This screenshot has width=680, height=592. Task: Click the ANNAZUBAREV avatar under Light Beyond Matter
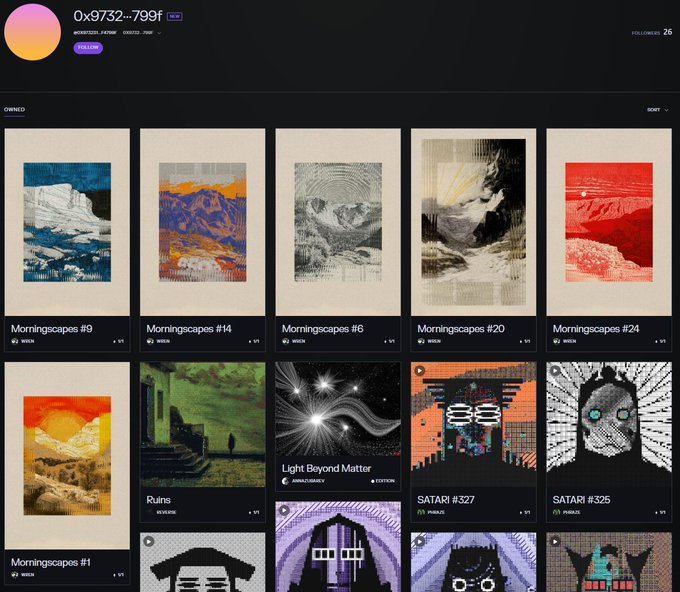pos(285,481)
